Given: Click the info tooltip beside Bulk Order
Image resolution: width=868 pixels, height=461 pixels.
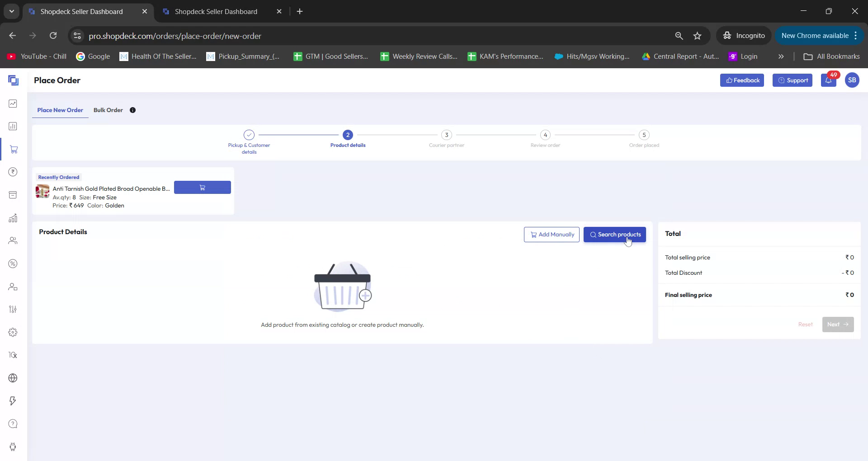Looking at the screenshot, I should coord(132,110).
